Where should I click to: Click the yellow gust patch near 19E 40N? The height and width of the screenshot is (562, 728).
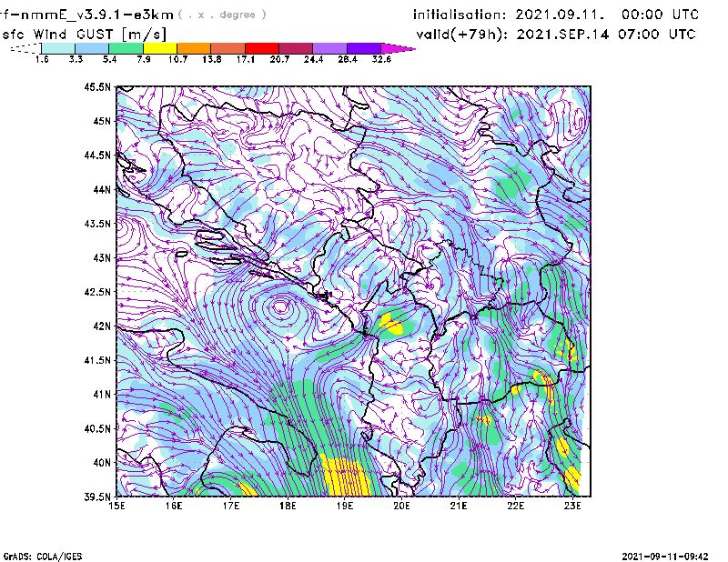coord(348,476)
